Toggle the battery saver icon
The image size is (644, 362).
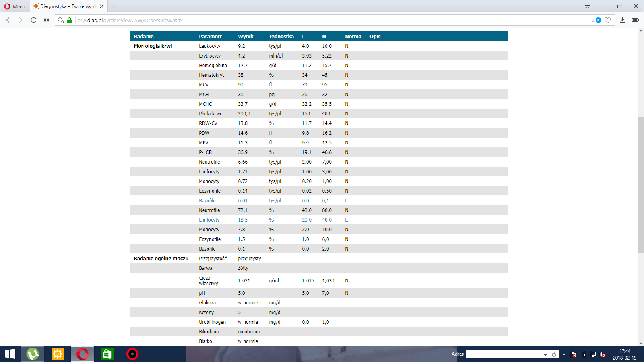point(635,20)
